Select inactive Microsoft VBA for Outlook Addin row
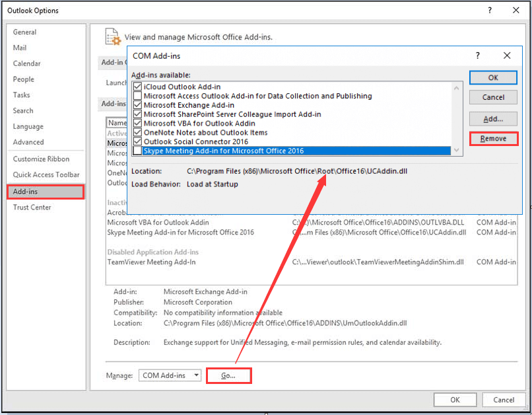This screenshot has width=532, height=415. pyautogui.click(x=311, y=223)
